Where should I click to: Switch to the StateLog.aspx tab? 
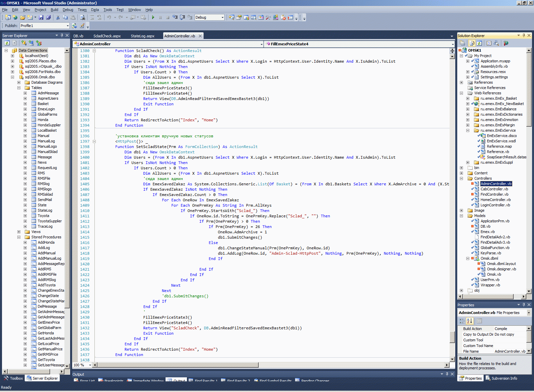[x=143, y=36]
